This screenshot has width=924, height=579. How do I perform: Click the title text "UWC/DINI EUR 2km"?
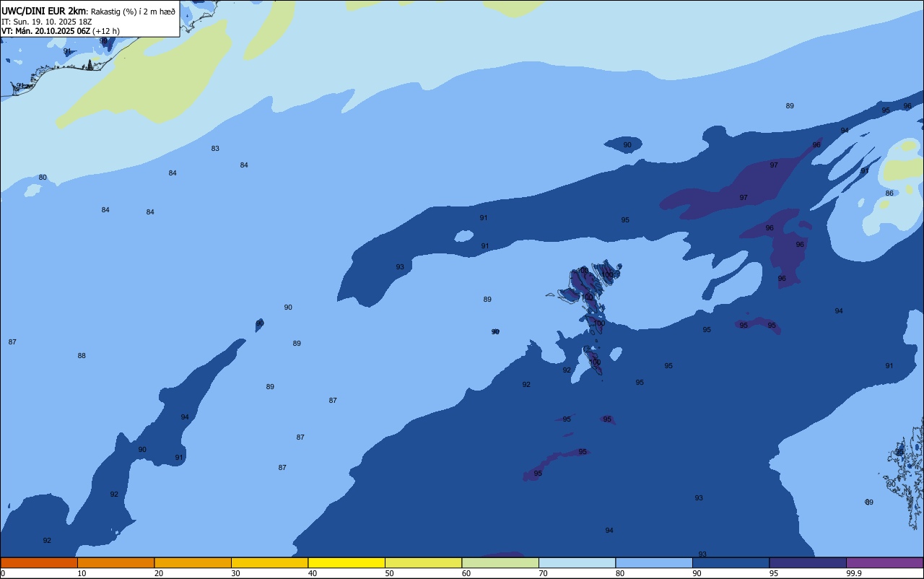pos(43,11)
